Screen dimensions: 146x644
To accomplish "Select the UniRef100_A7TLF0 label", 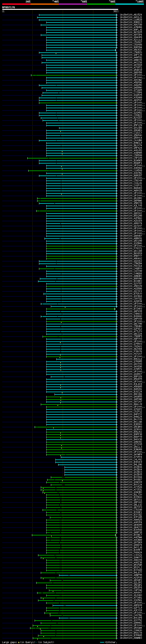I will point(131,331).
